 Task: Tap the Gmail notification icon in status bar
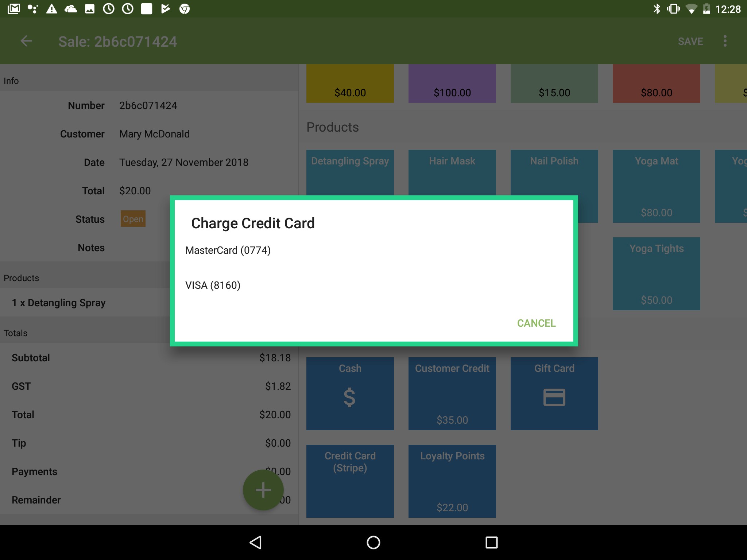14,9
